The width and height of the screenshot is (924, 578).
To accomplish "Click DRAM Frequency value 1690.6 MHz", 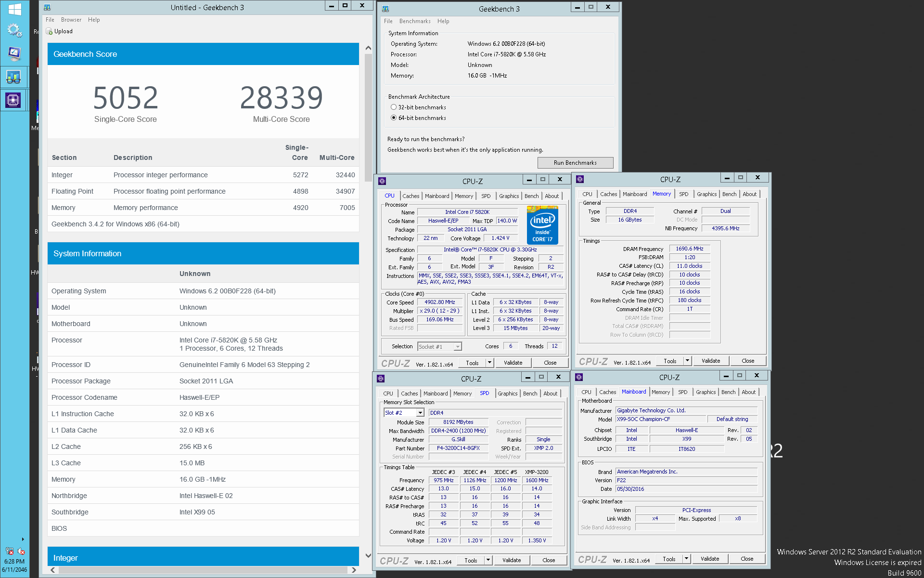I will [690, 249].
